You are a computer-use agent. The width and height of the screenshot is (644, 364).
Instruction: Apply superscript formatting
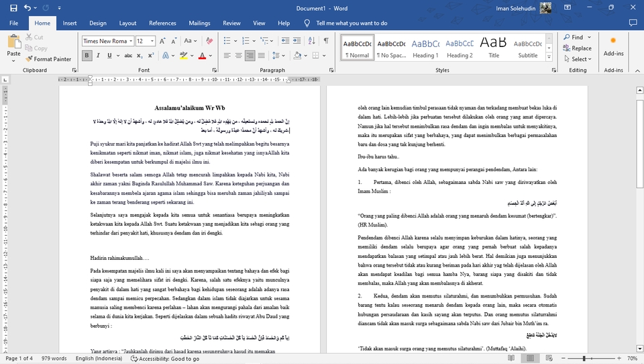point(151,56)
